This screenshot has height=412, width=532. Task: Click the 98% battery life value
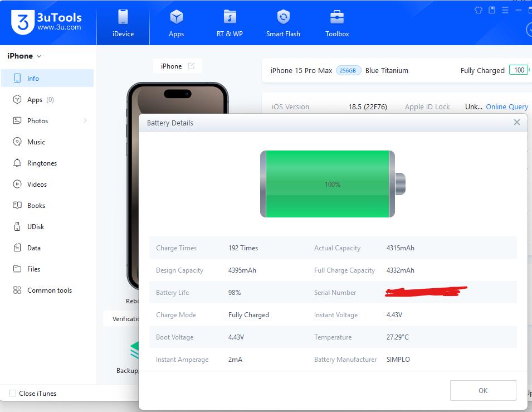pos(235,293)
